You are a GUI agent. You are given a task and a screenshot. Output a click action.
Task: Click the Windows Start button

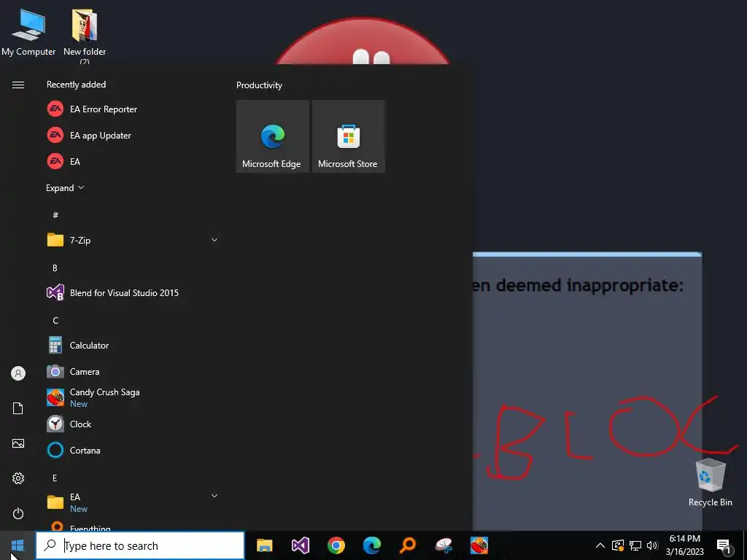pyautogui.click(x=18, y=545)
